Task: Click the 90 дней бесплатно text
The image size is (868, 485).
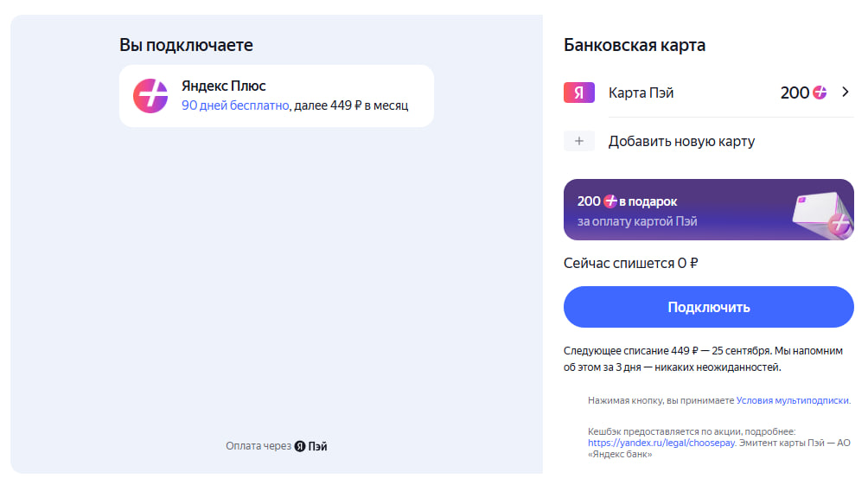Action: click(x=235, y=105)
